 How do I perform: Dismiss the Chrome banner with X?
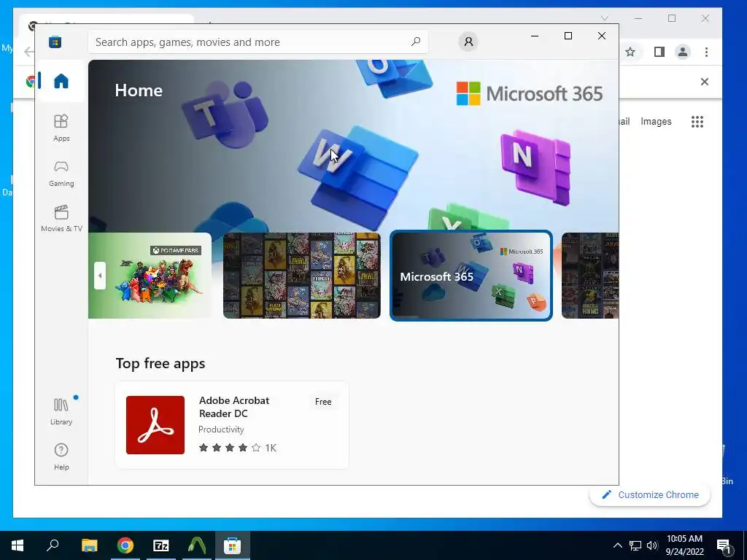pyautogui.click(x=705, y=82)
